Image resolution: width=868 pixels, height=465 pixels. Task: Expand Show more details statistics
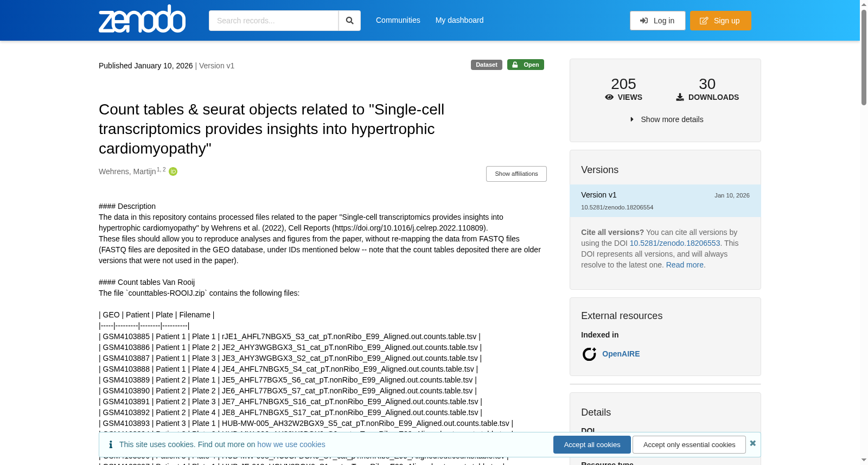pos(666,119)
